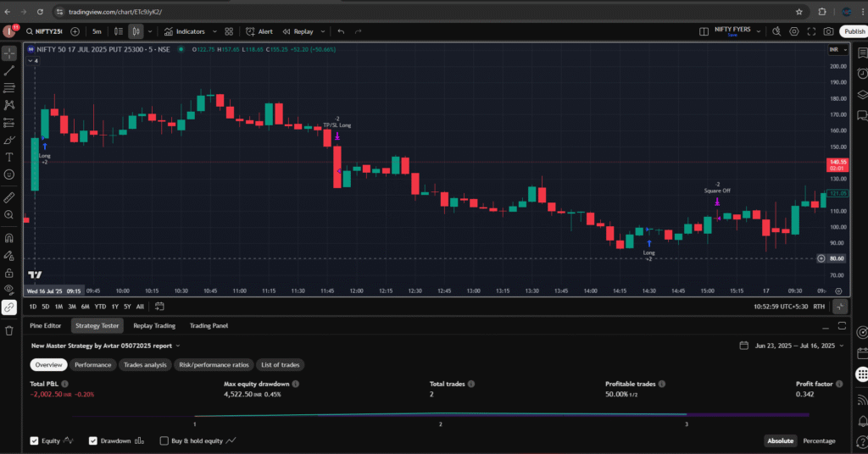Open the 5m interval selector
The width and height of the screenshot is (868, 454).
pos(97,31)
